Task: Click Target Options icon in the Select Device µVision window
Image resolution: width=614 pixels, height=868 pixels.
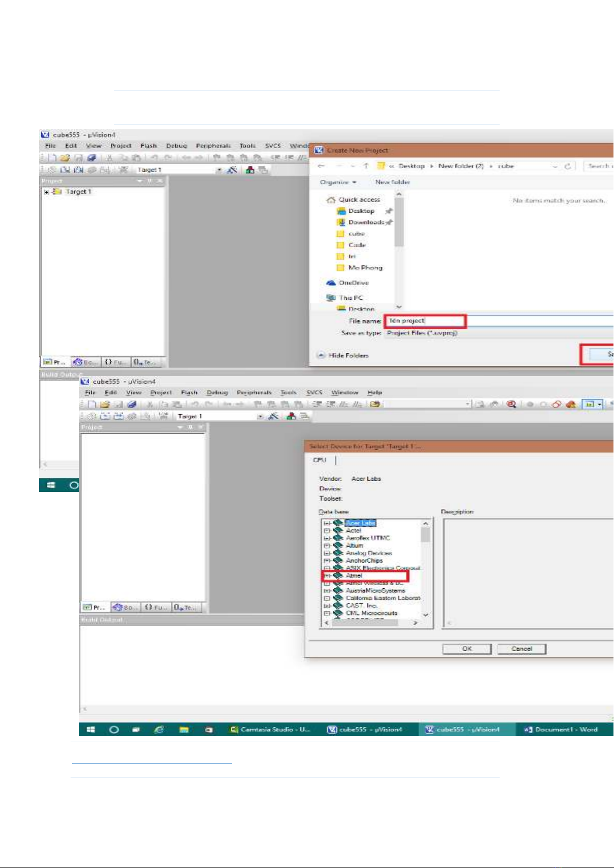Action: coord(274,416)
